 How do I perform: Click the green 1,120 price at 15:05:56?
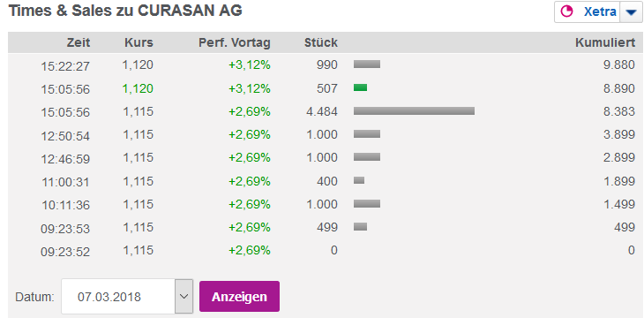coord(138,88)
